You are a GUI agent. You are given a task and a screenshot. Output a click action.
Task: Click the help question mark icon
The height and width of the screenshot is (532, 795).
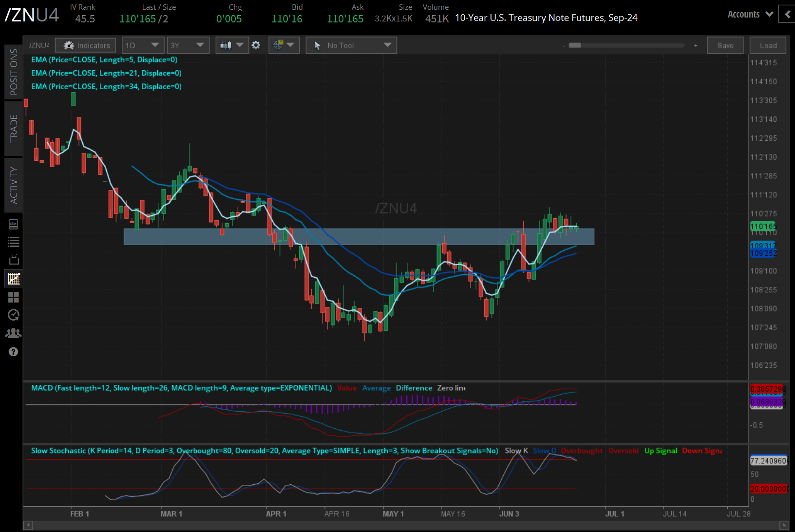[14, 352]
